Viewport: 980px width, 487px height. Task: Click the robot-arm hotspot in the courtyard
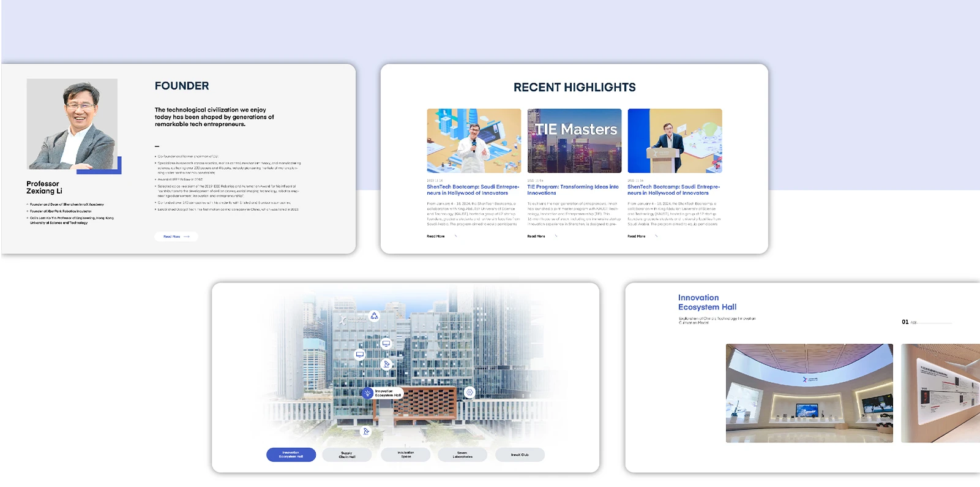(366, 431)
